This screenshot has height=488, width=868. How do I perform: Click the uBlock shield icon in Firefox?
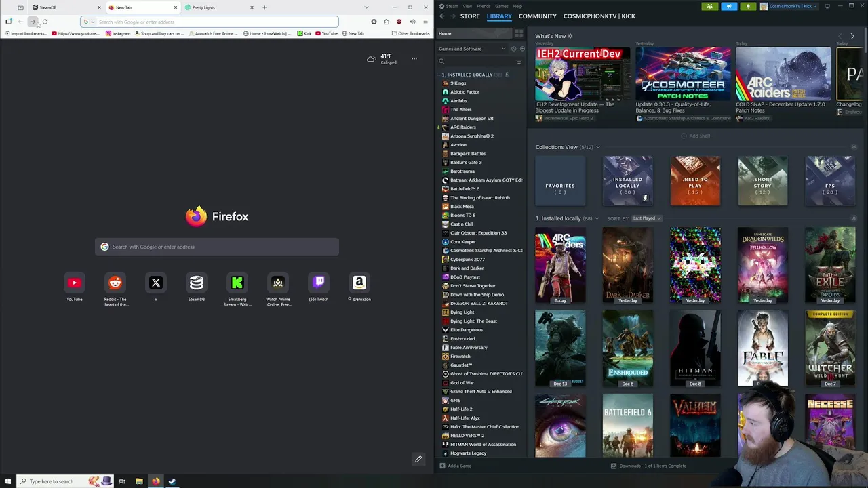pos(399,22)
